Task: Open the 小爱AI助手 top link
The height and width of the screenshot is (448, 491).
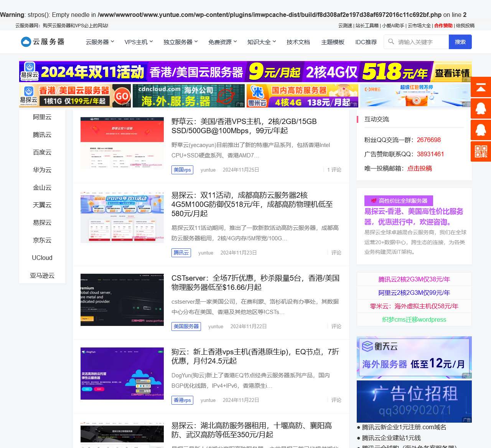Action: click(x=393, y=25)
